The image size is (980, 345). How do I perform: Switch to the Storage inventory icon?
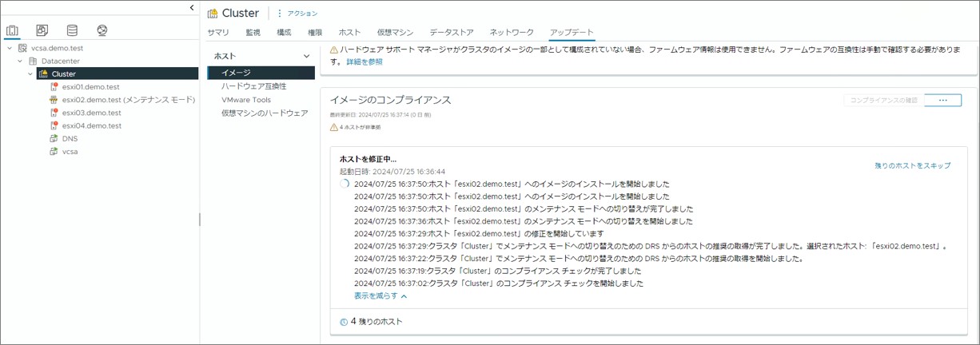(x=72, y=31)
